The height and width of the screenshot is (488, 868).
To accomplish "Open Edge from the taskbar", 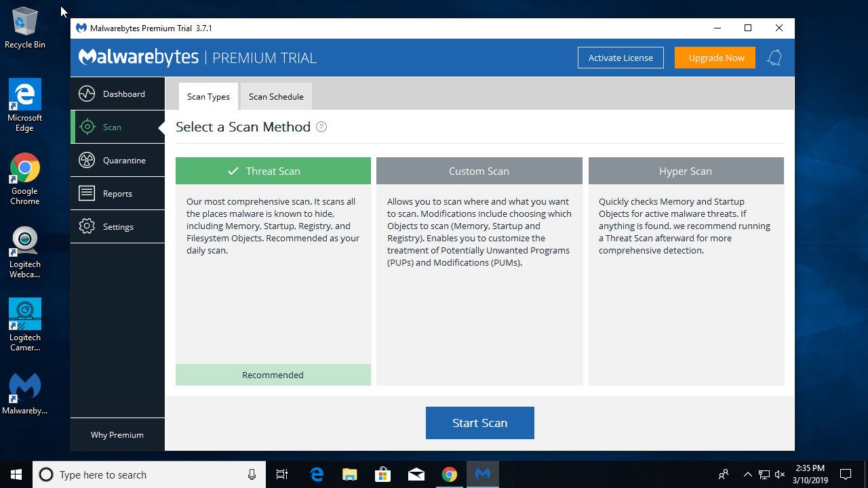I will [317, 474].
